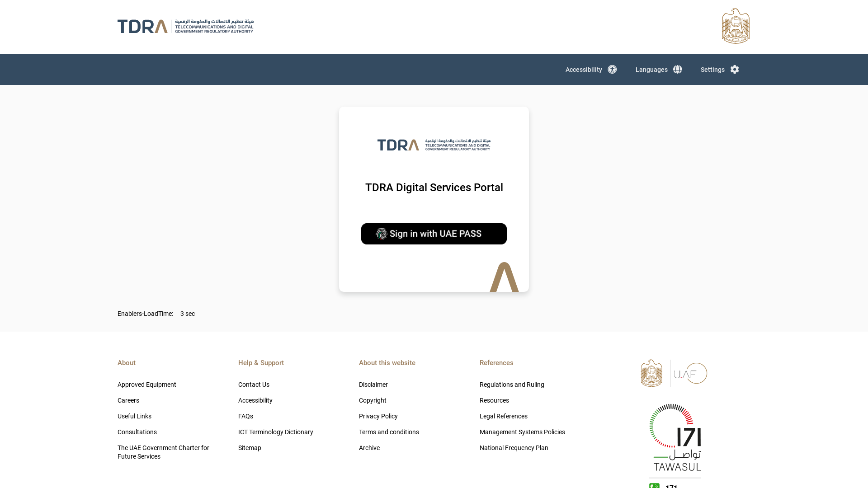Click the U.AE logo in footer
The width and height of the screenshot is (868, 488).
tap(690, 373)
